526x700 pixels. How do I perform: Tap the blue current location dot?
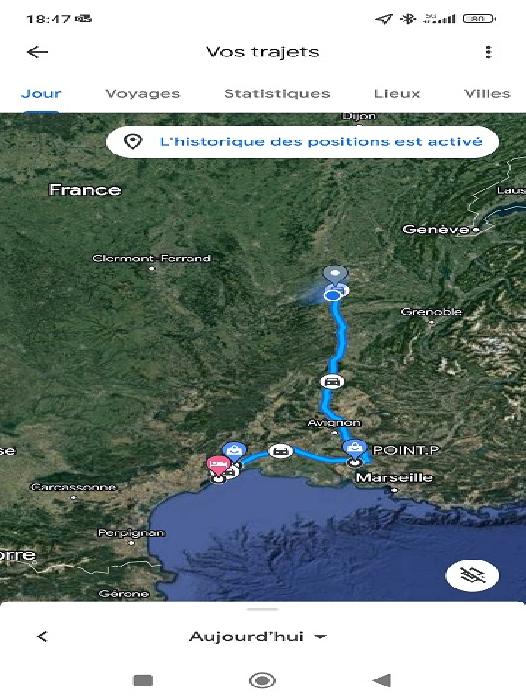332,295
